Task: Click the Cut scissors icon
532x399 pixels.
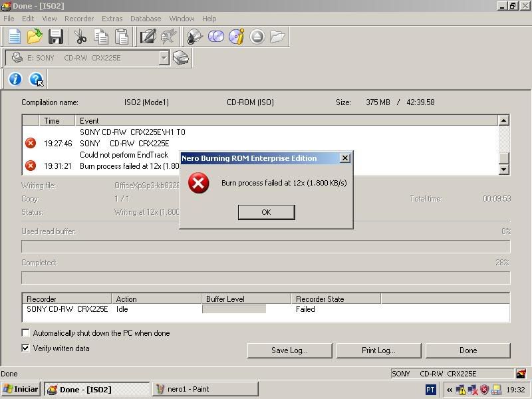Action: pos(80,37)
